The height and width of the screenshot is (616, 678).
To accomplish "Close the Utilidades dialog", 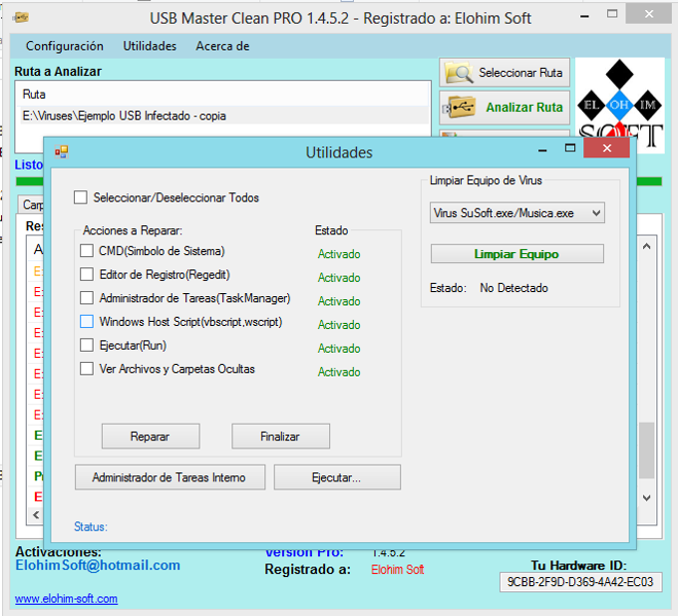I will click(x=606, y=148).
